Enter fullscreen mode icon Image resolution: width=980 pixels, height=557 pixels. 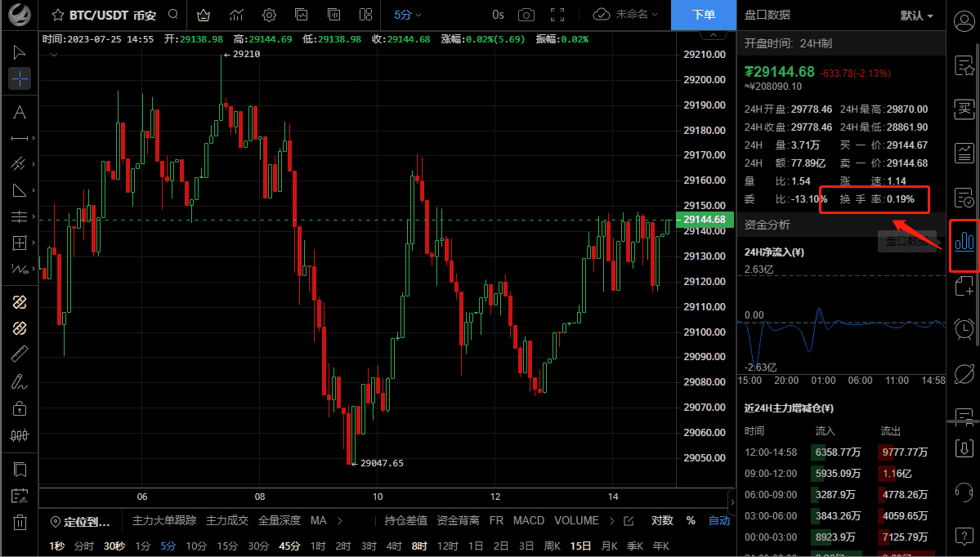(557, 15)
